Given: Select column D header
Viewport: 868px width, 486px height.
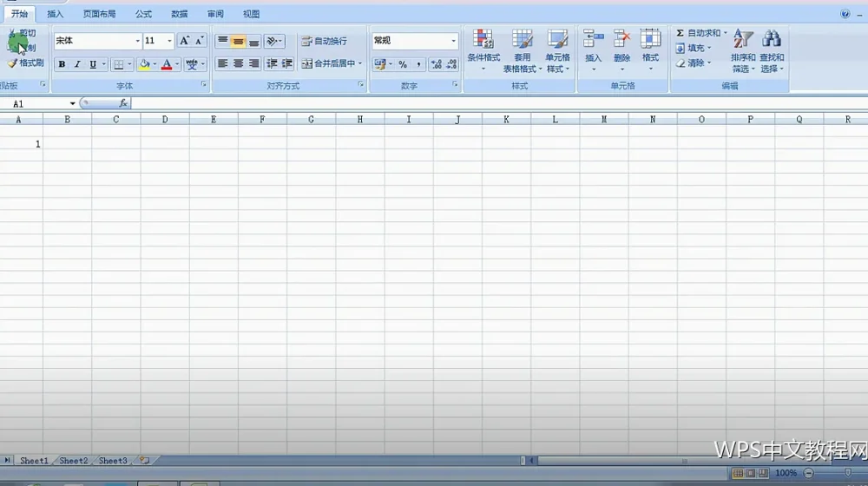Looking at the screenshot, I should point(165,119).
